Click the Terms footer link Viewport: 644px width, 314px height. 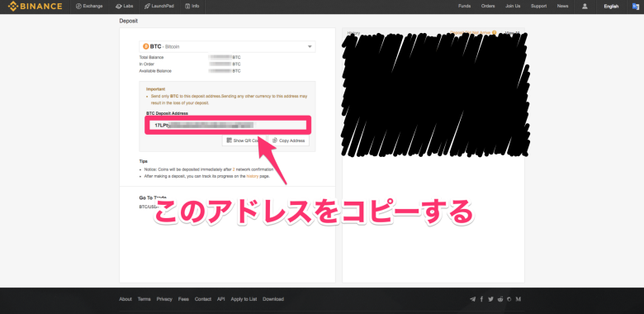(144, 299)
